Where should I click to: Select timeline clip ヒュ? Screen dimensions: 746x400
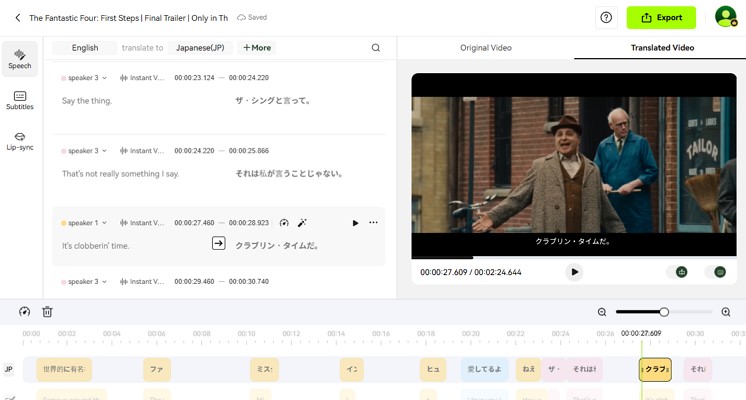(433, 370)
